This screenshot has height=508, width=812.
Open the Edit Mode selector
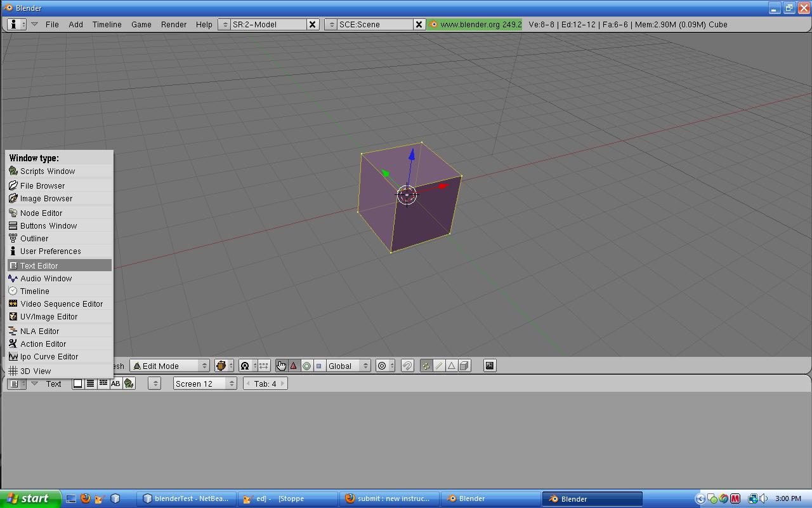169,366
